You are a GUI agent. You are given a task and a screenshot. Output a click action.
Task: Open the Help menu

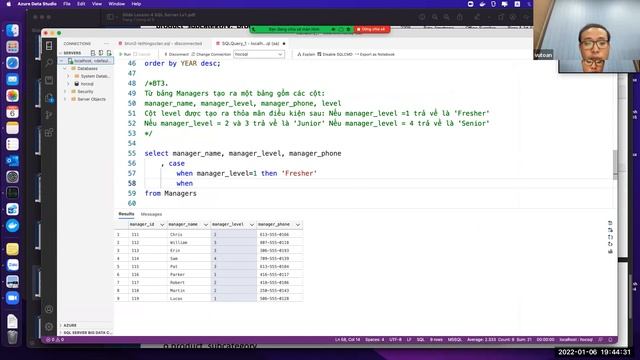click(136, 4)
